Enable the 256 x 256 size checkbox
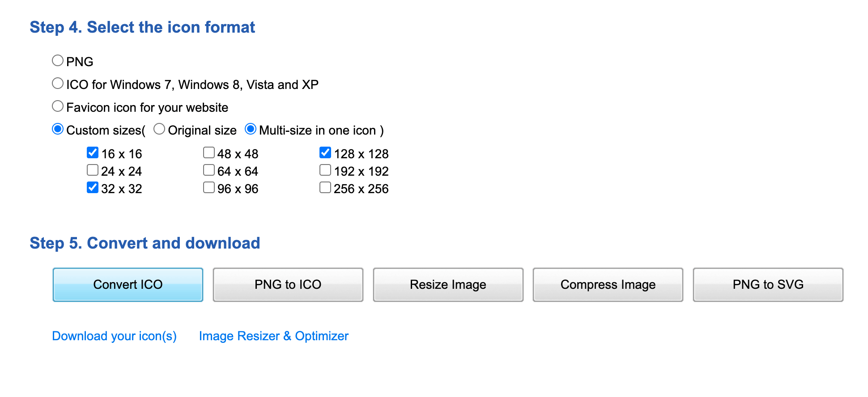The image size is (868, 397). coord(325,188)
